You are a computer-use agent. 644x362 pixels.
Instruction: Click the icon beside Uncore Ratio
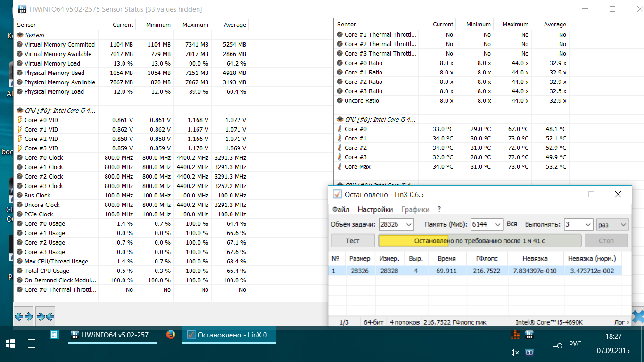(340, 100)
